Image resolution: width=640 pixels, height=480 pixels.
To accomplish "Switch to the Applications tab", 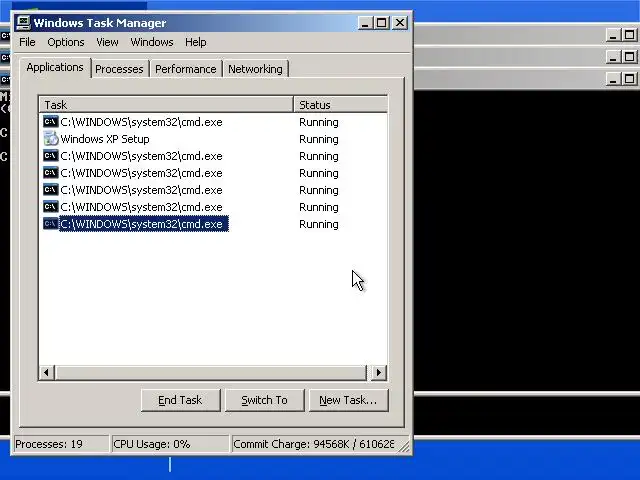I will 55,67.
